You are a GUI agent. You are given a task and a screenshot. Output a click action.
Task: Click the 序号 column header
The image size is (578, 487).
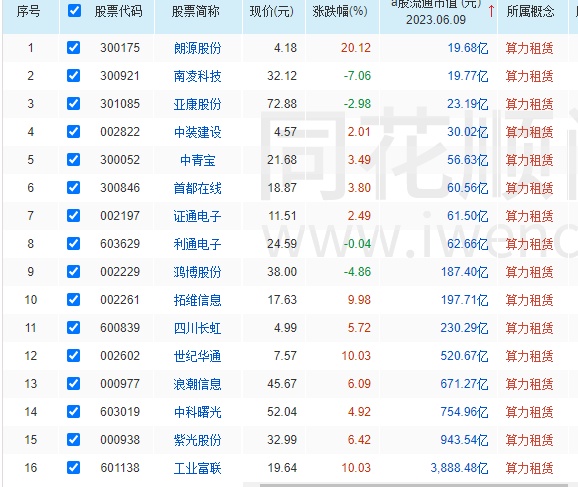(28, 11)
